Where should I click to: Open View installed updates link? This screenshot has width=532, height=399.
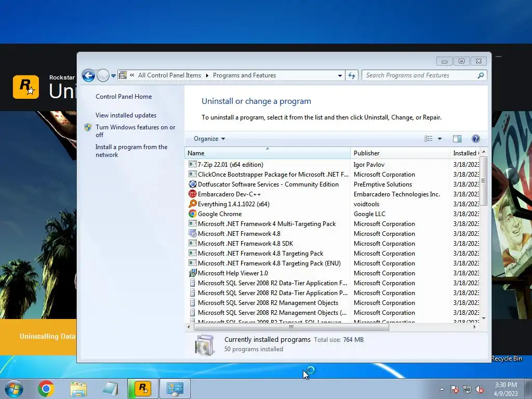[x=126, y=115]
